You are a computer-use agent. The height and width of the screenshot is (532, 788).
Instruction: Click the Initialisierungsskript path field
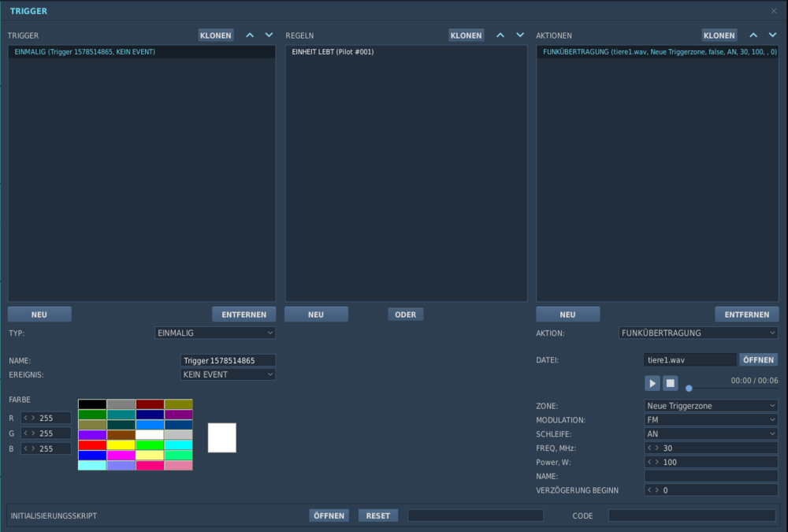pyautogui.click(x=475, y=515)
